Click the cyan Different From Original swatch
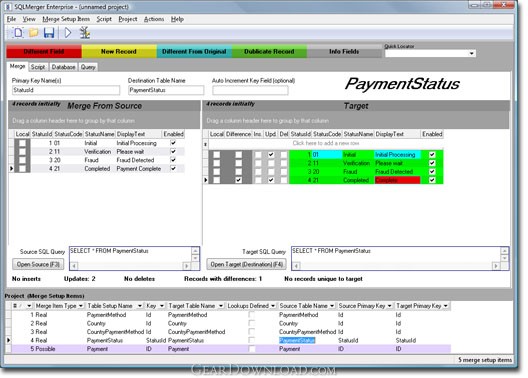 pos(194,51)
